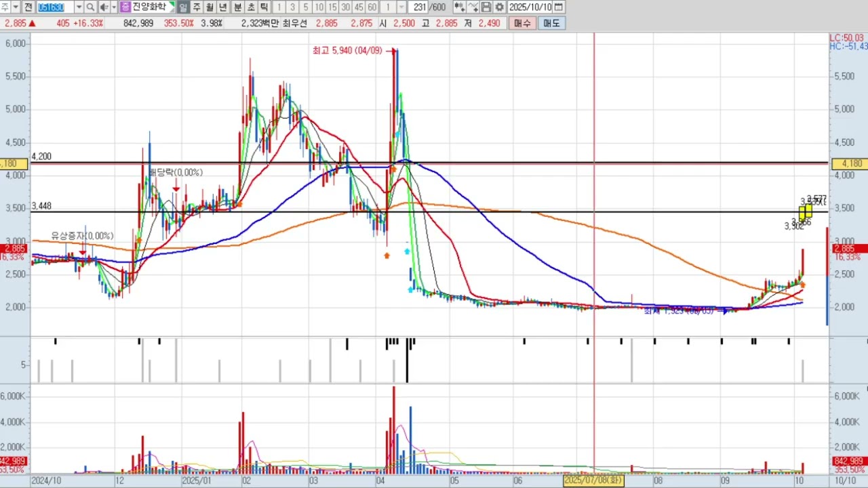Switch to the 월 monthly chart period
The height and width of the screenshot is (488, 868).
click(210, 7)
